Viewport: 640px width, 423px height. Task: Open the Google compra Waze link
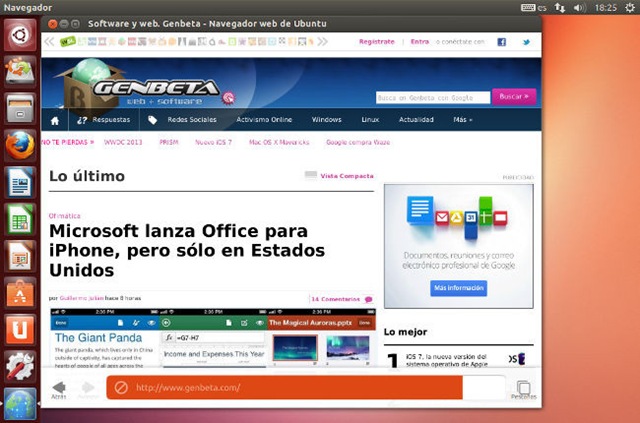(x=358, y=142)
